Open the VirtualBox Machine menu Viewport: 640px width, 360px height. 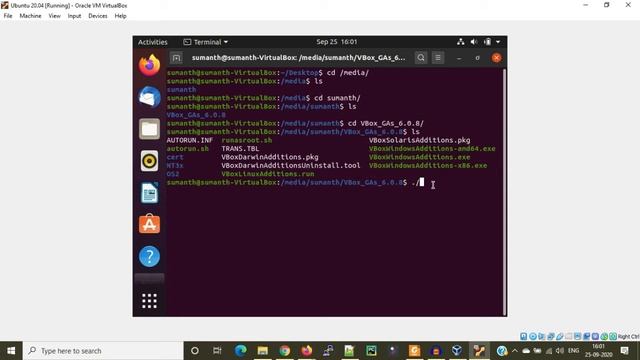click(x=30, y=16)
